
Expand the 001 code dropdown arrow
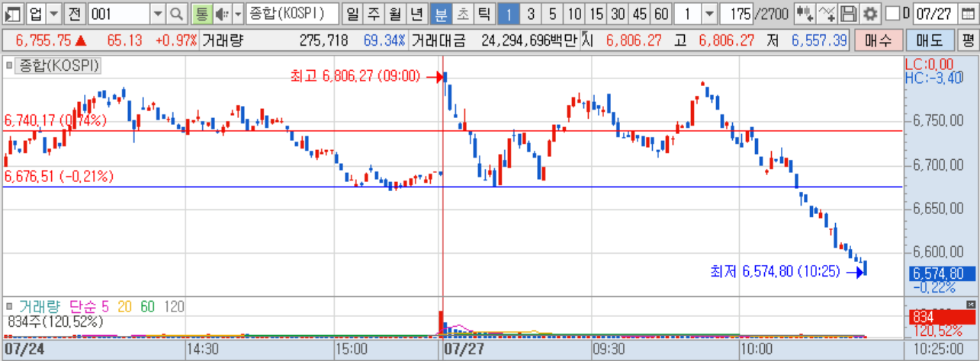(157, 13)
